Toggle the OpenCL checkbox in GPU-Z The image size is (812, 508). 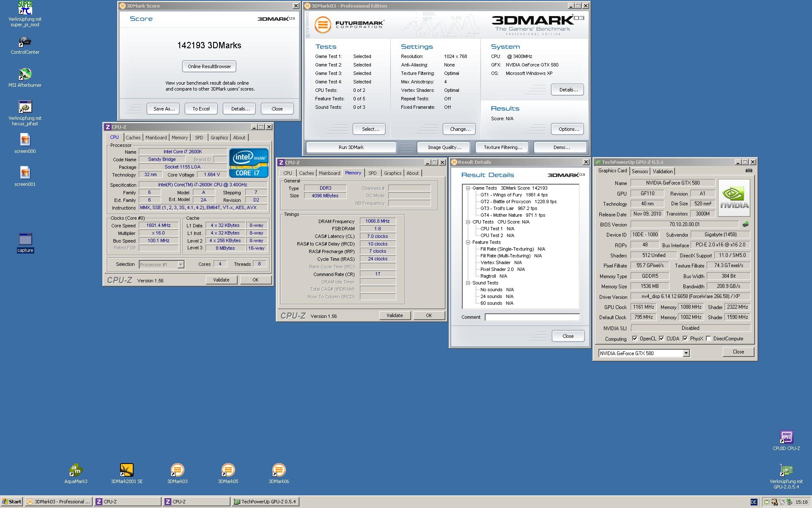click(x=634, y=339)
